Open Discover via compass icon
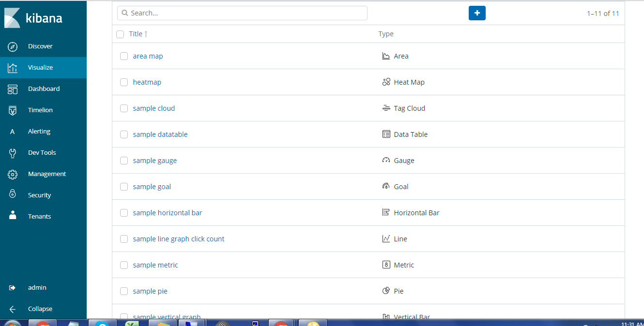 click(x=13, y=46)
